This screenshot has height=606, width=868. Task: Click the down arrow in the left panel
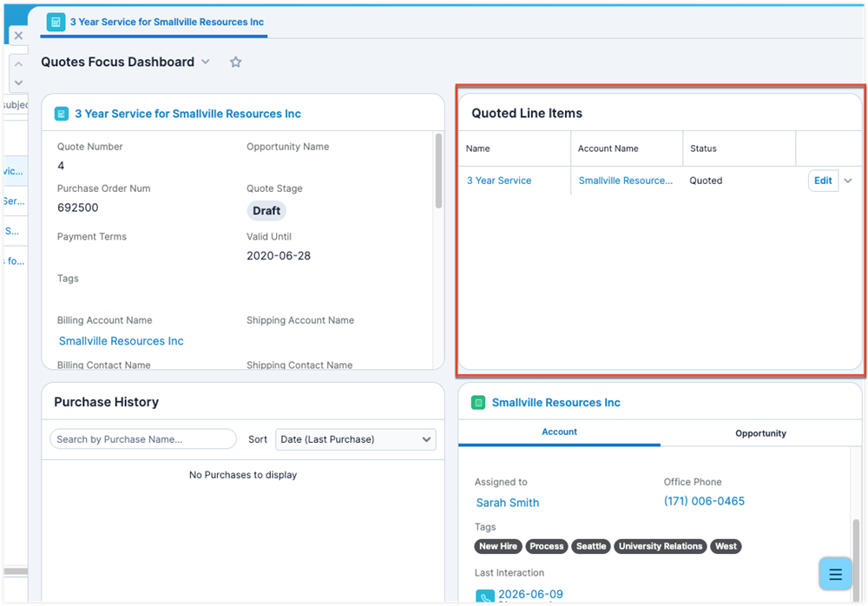pyautogui.click(x=18, y=82)
